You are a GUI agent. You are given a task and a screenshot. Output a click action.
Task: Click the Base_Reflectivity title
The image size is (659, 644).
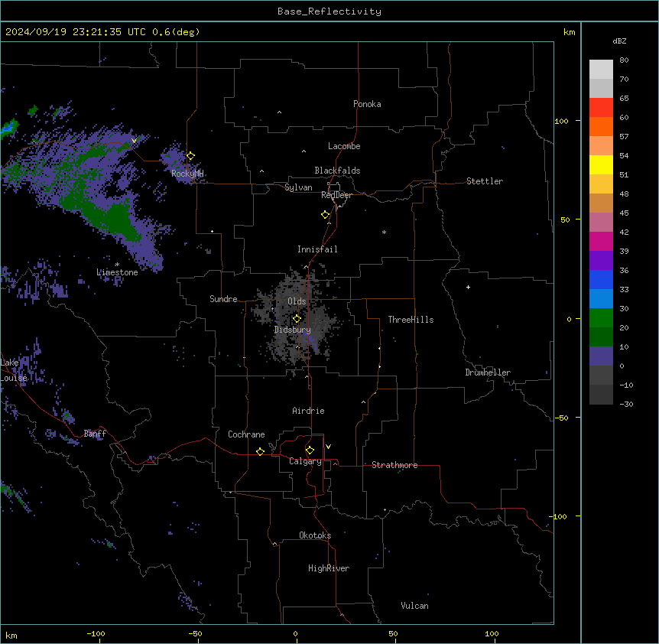pos(329,11)
